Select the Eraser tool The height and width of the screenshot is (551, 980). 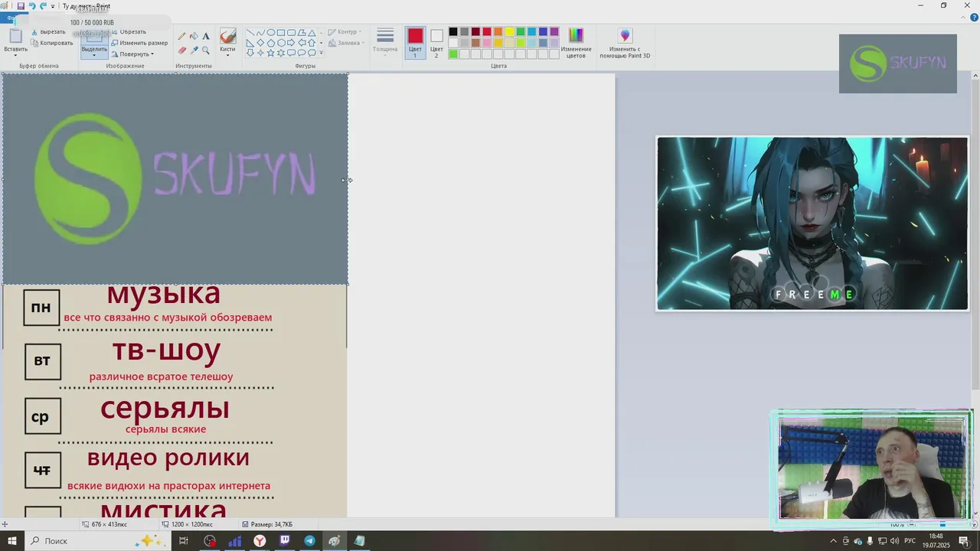pyautogui.click(x=181, y=50)
